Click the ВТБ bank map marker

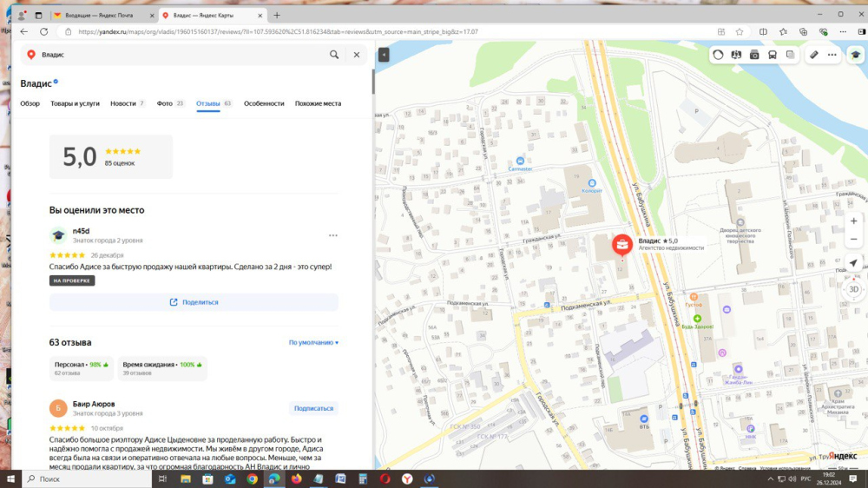[644, 419]
